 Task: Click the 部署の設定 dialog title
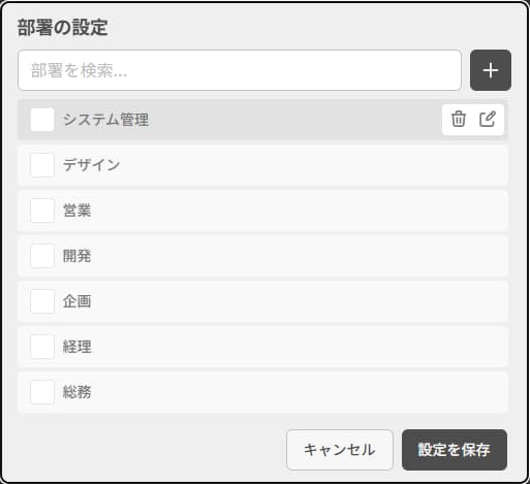(63, 27)
